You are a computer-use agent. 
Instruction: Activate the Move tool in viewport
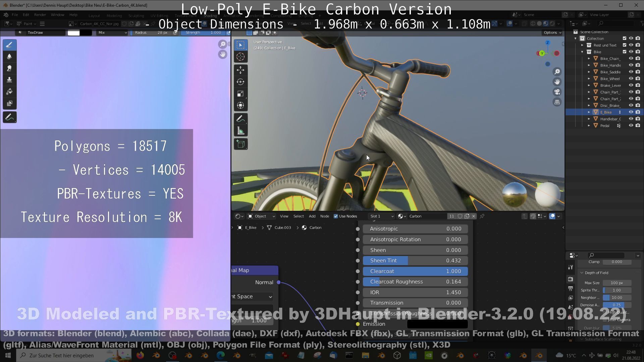[240, 70]
